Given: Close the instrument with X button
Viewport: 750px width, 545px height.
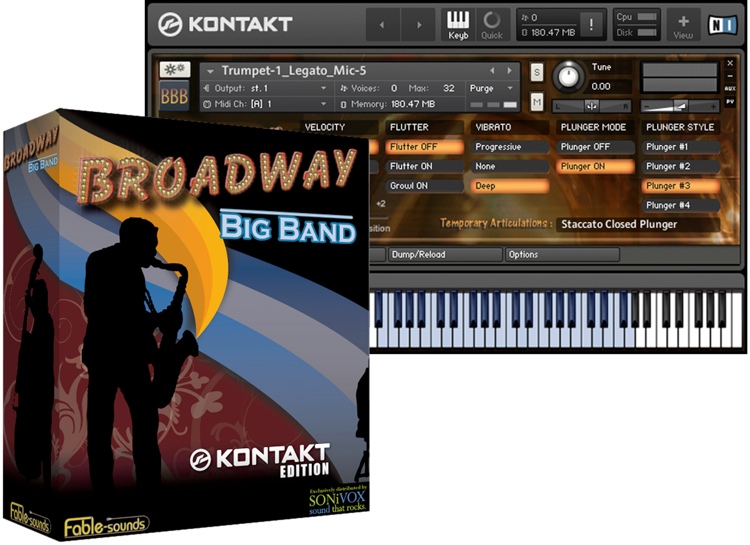Looking at the screenshot, I should (x=730, y=63).
